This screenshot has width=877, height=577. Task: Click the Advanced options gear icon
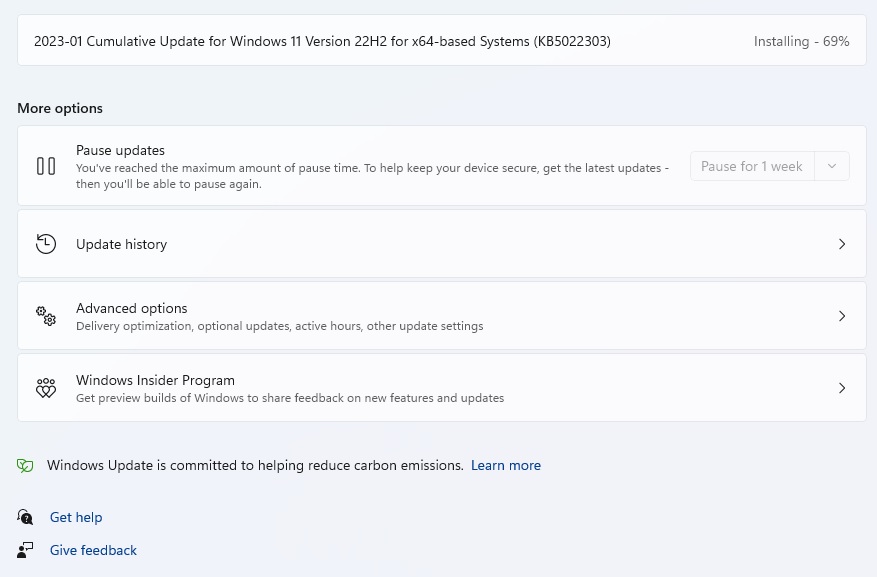point(46,315)
